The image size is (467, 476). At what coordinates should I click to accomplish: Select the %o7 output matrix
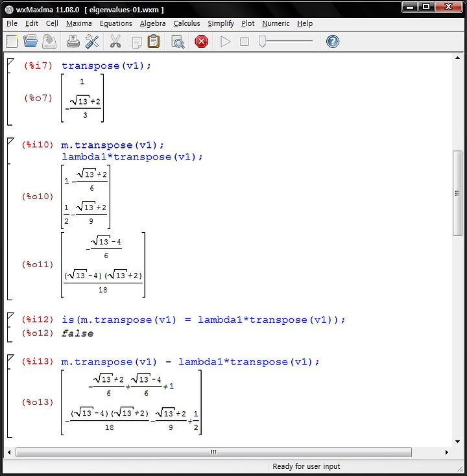point(82,98)
